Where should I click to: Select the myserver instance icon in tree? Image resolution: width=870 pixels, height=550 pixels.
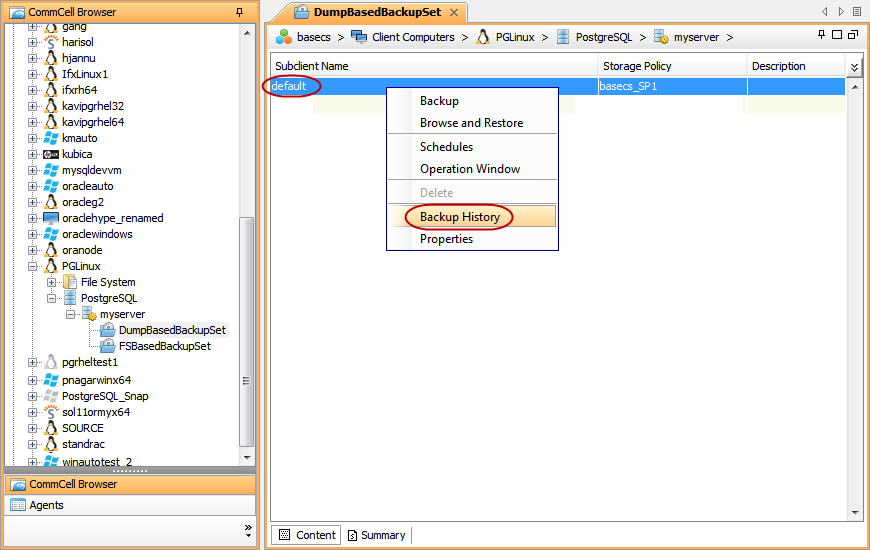pos(89,314)
